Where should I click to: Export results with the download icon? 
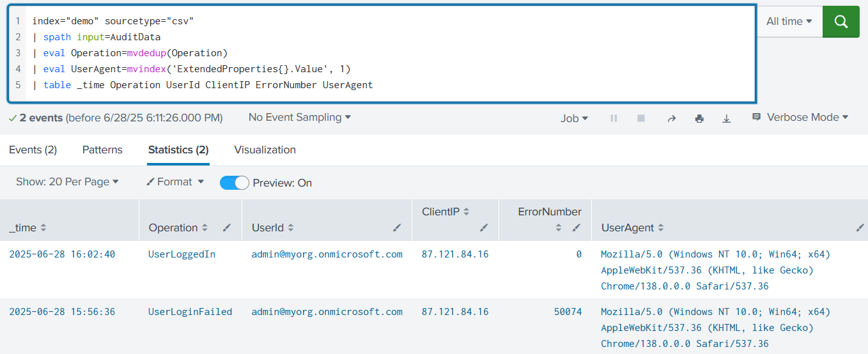[x=726, y=118]
